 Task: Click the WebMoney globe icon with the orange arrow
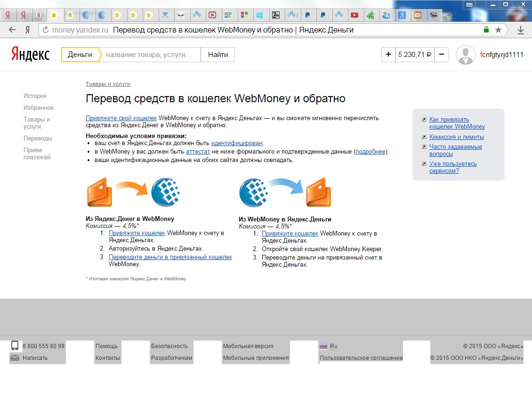166,192
